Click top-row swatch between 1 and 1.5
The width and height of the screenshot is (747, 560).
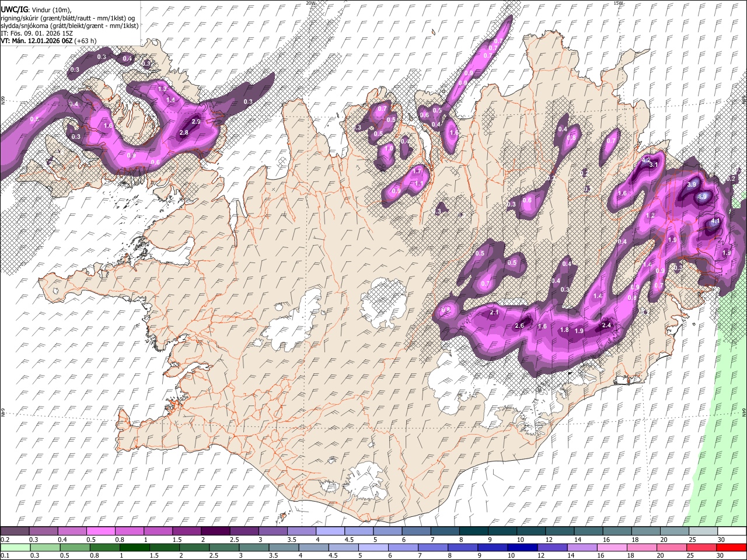tap(158, 531)
